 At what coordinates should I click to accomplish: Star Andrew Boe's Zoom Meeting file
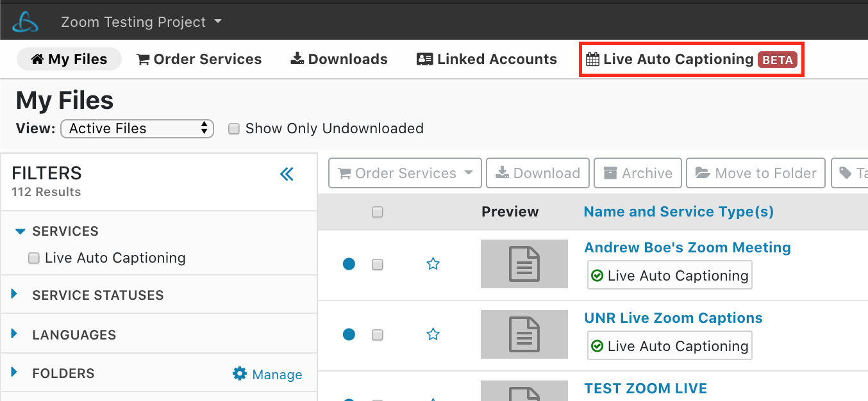[433, 263]
